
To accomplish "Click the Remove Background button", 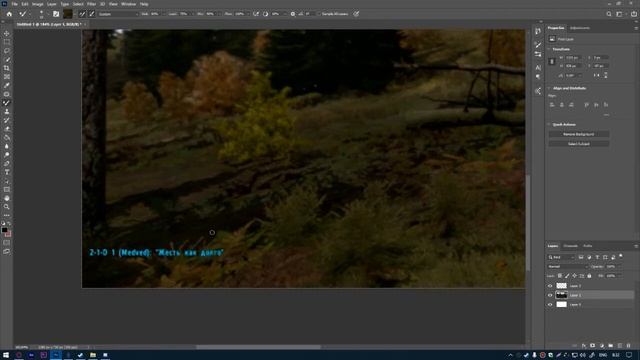I will pos(578,134).
